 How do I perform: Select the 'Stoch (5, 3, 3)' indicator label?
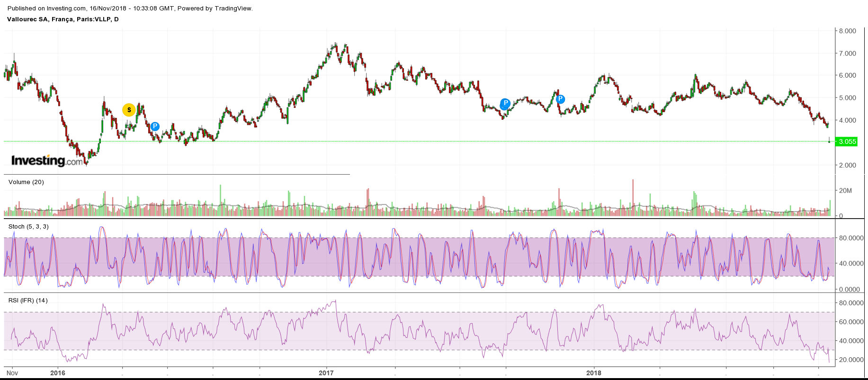pos(28,227)
